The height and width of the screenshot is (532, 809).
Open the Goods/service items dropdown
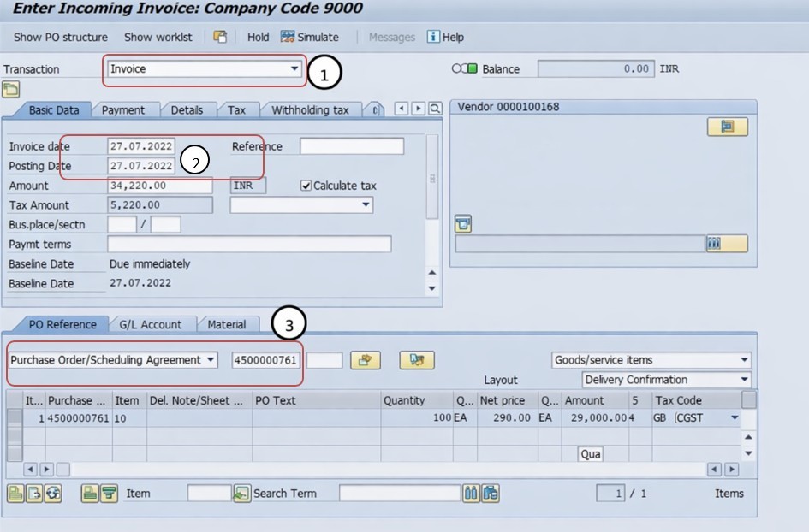(744, 360)
